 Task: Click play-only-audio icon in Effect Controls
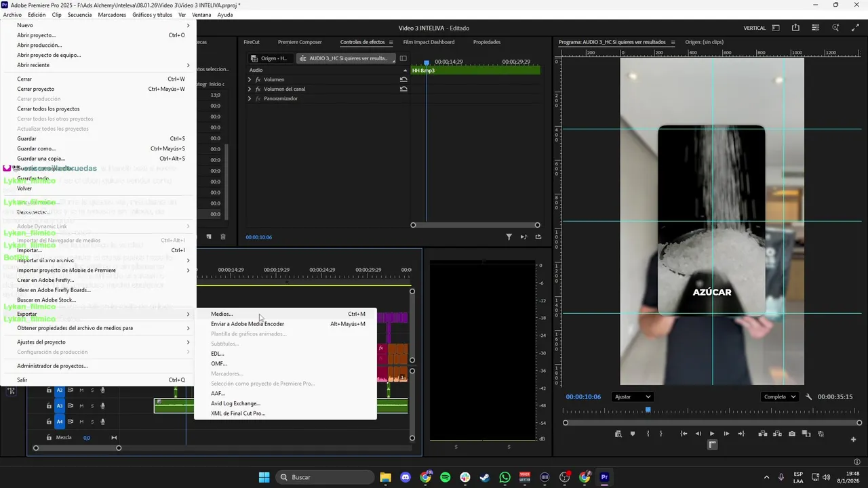524,237
